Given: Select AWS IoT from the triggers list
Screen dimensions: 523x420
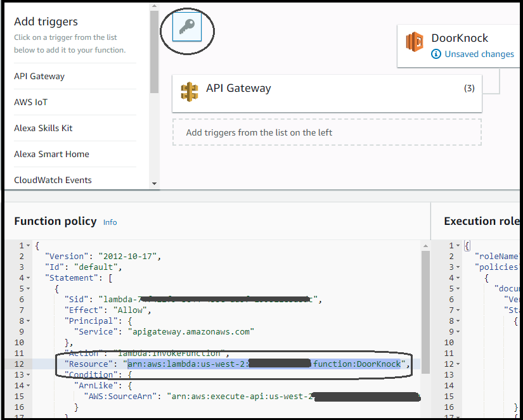Looking at the screenshot, I should pyautogui.click(x=31, y=103).
